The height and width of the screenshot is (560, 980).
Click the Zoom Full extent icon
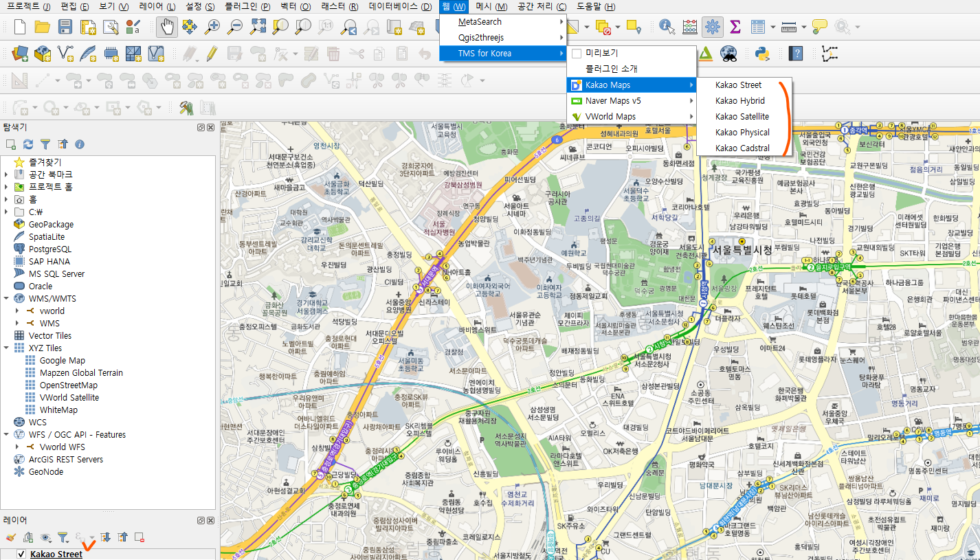[258, 27]
